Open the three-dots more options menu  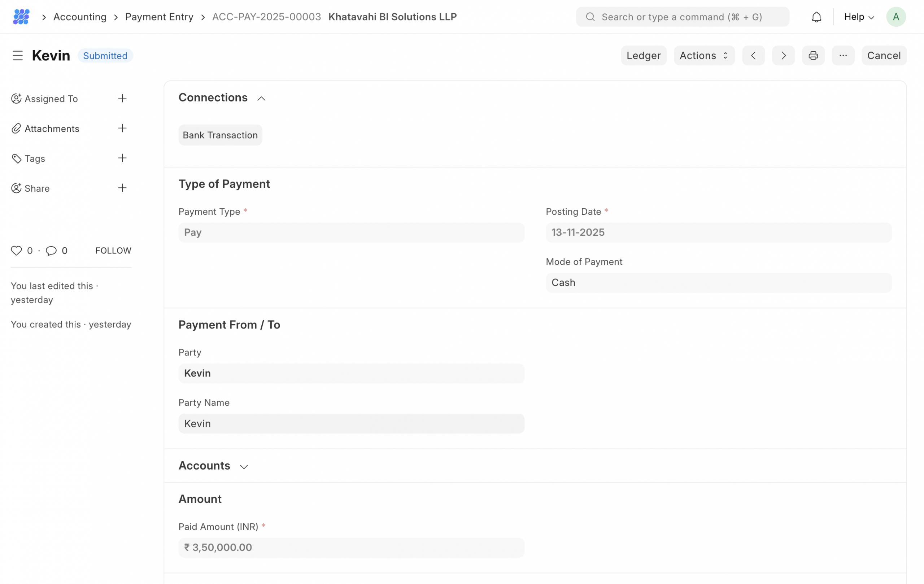tap(843, 56)
